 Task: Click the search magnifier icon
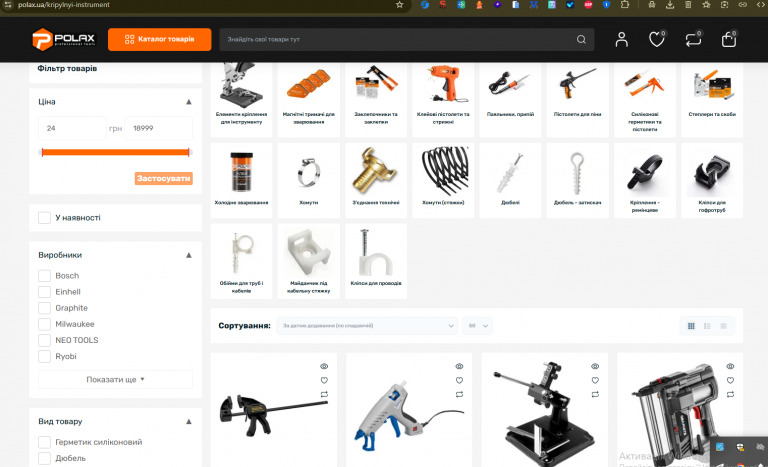(581, 39)
